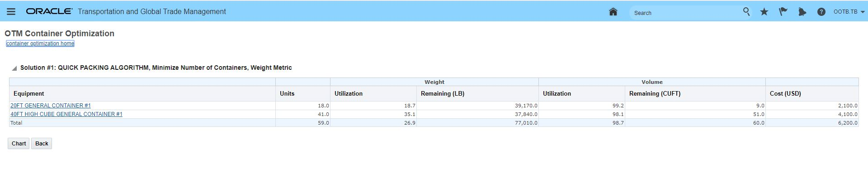
Task: Open Favorites star icon
Action: click(764, 12)
